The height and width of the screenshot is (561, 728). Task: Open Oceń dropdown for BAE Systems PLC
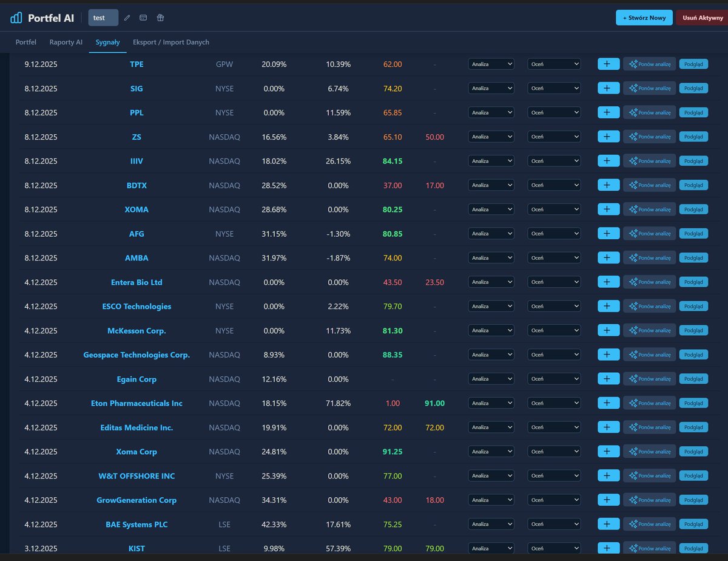point(554,524)
